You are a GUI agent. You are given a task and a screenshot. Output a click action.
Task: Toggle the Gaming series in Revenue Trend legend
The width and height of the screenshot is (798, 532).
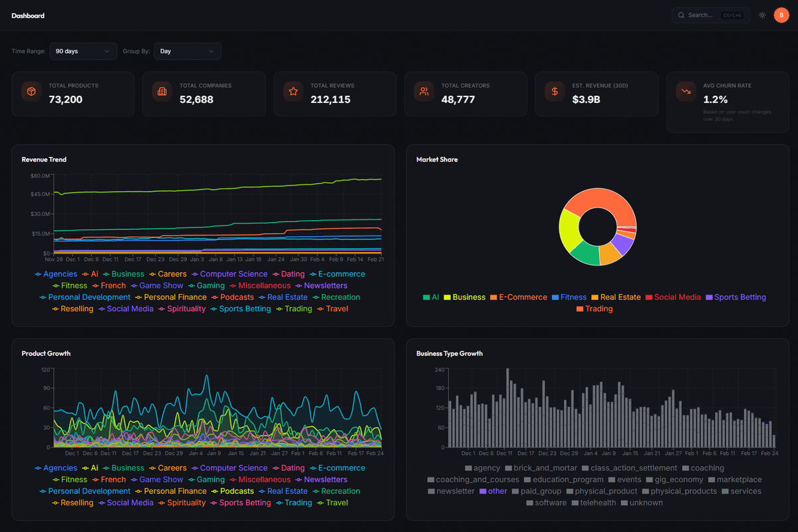[209, 285]
